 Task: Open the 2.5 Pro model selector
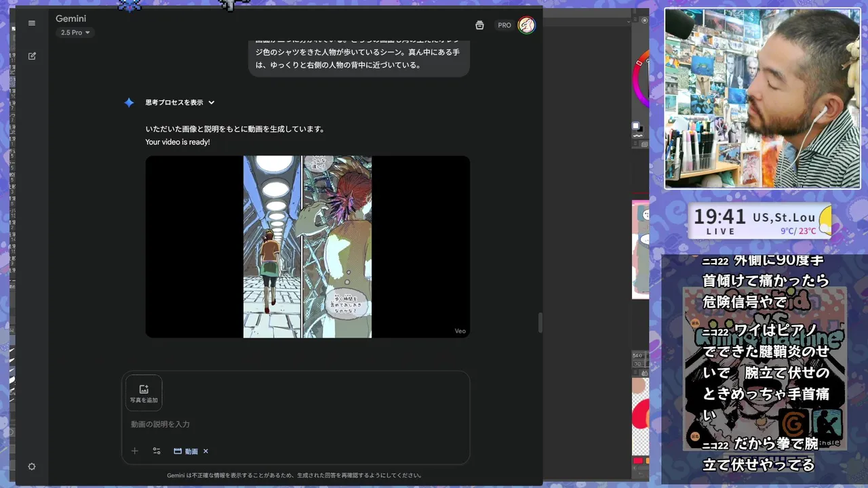(75, 33)
